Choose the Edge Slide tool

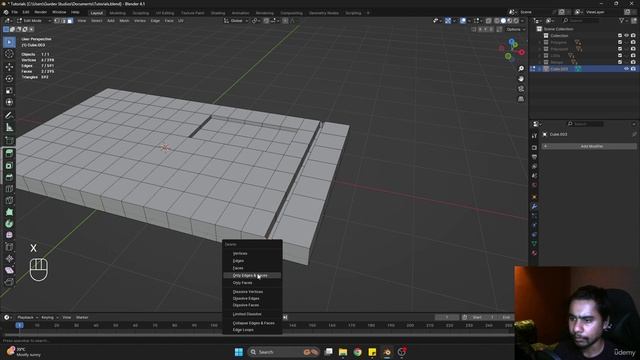point(9,247)
